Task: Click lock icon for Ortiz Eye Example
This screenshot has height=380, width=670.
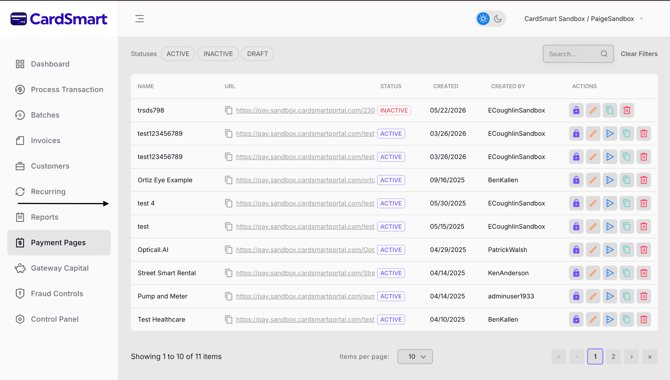Action: (x=576, y=180)
